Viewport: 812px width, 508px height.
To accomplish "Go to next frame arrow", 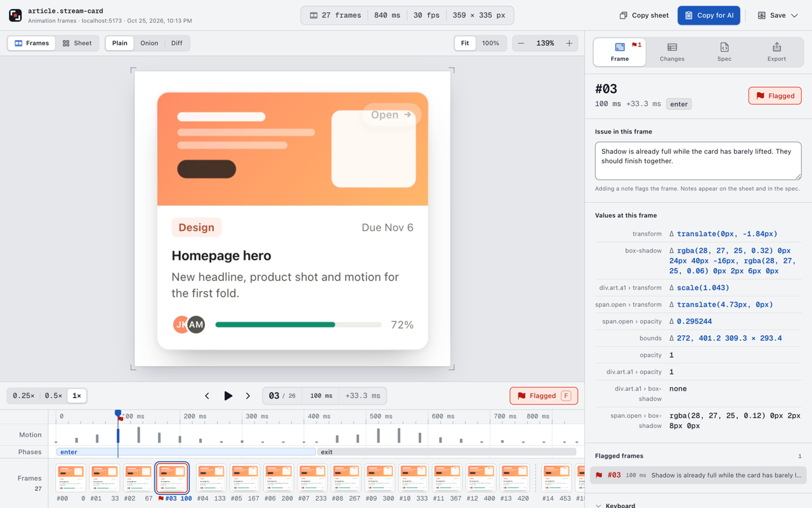I will point(248,396).
